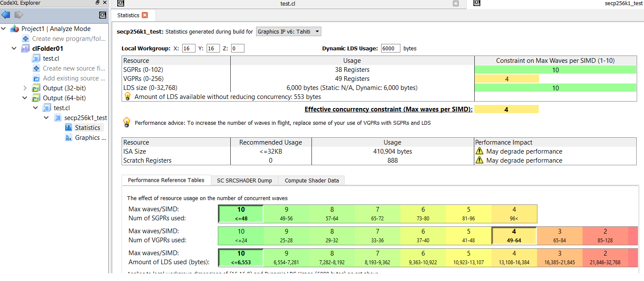Screen dimensions: 644x281
Task: Click the Graphics ISA icon in tree
Action: click(x=68, y=138)
